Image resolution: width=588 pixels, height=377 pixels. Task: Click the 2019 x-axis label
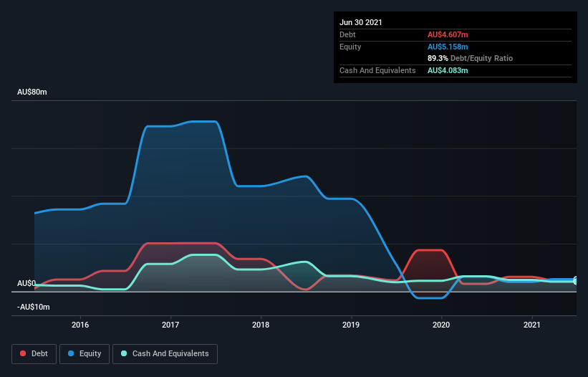point(351,325)
